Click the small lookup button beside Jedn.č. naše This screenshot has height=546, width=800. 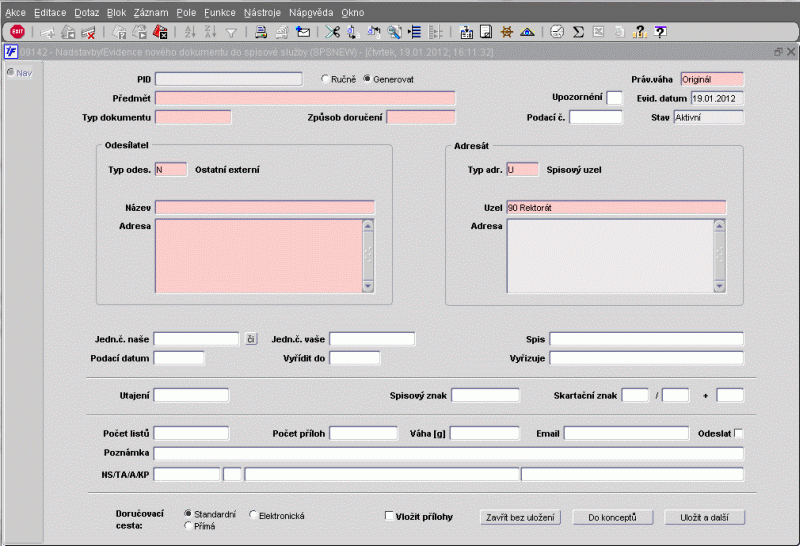(251, 339)
